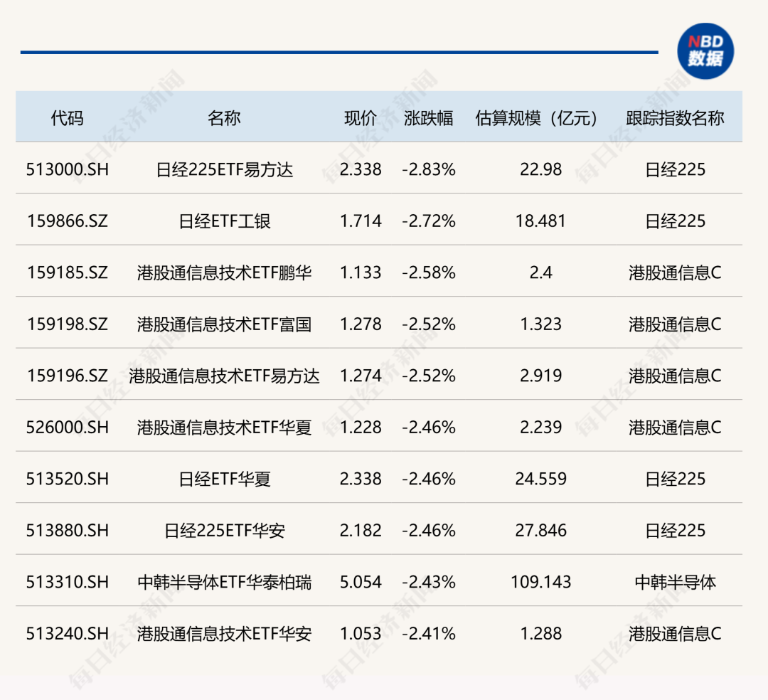Click 港股通信息C index in 159185.SZ row

coord(675,272)
